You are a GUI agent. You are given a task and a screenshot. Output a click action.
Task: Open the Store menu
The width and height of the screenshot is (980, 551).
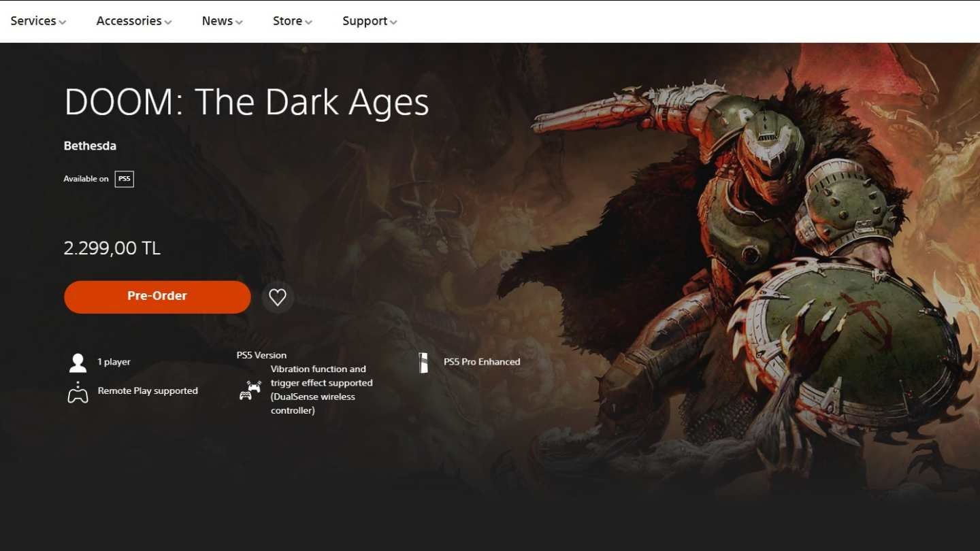293,21
